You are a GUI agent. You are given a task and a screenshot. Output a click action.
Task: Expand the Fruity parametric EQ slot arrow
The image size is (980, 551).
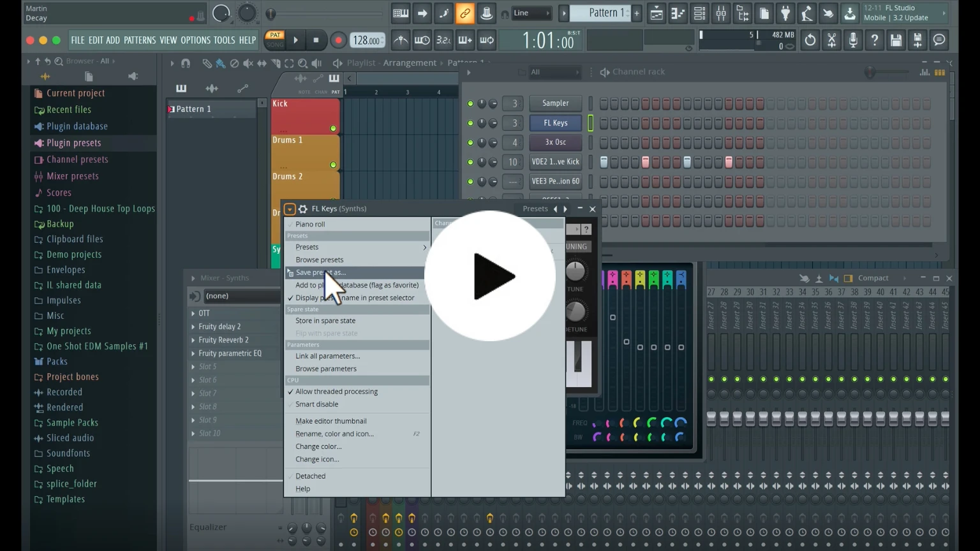[193, 353]
